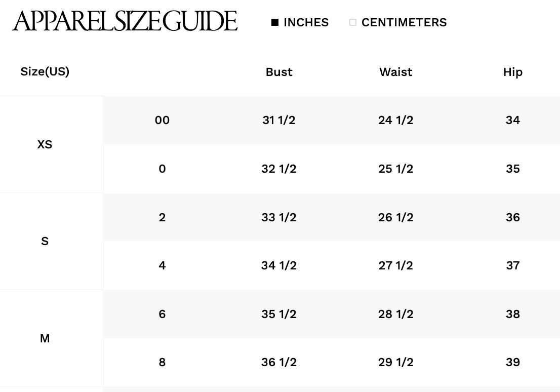The width and height of the screenshot is (560, 392).
Task: Click the 36 1/2 bust measurement
Action: [279, 362]
